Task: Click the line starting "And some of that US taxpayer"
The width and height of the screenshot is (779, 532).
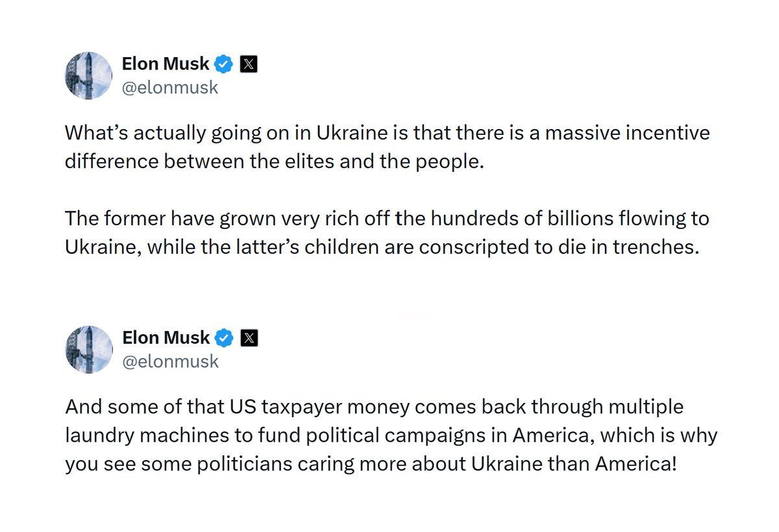Action: [375, 407]
